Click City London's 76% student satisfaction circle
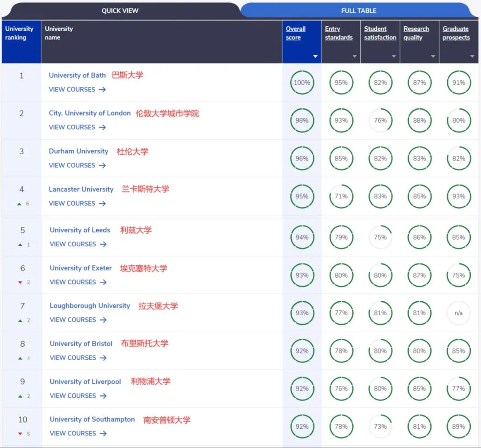481x448 pixels. point(380,120)
